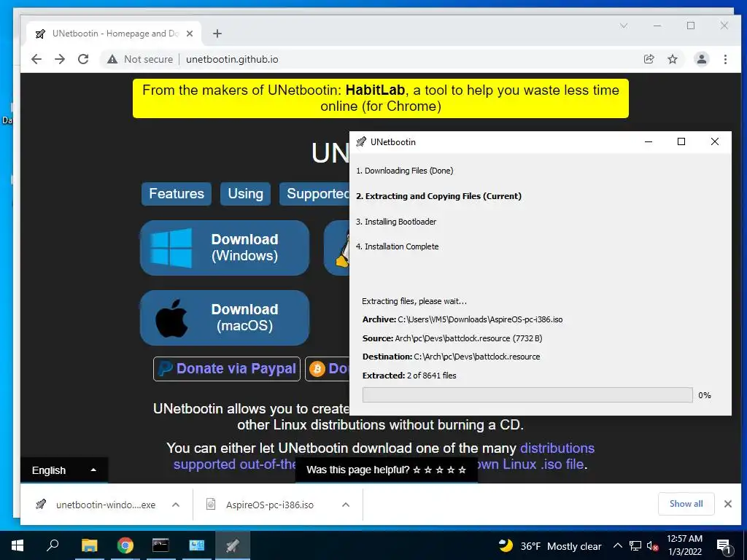Viewport: 747px width, 560px height.
Task: Expand options for unetbootin exe download
Action: tap(175, 505)
